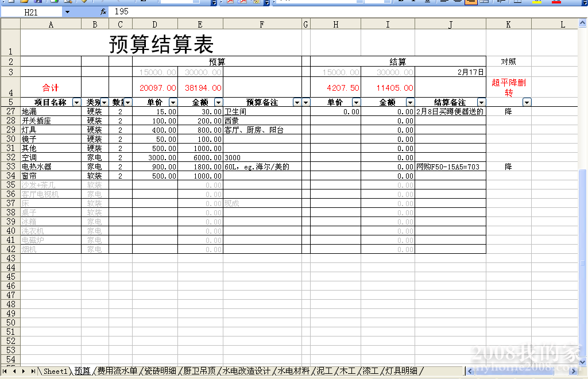Viewport: 588px width, 379px height.
Task: Go to the 灯具明细 sheet tab
Action: point(401,372)
